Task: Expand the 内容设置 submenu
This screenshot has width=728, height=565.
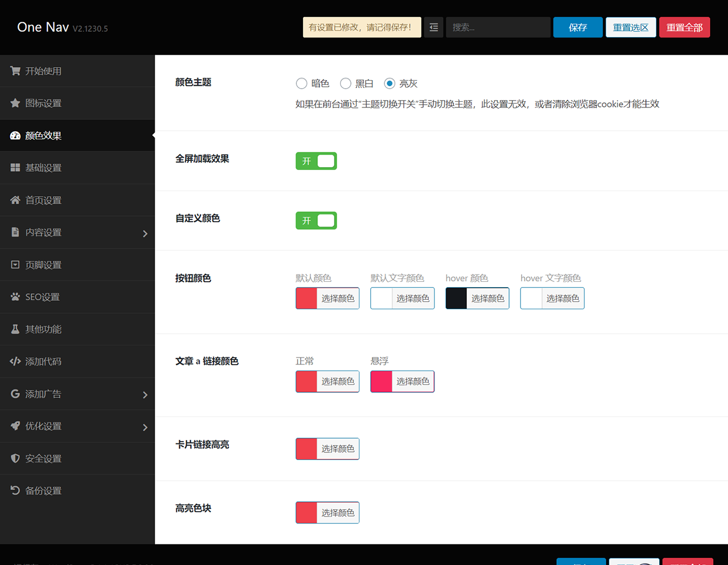Action: coord(145,232)
